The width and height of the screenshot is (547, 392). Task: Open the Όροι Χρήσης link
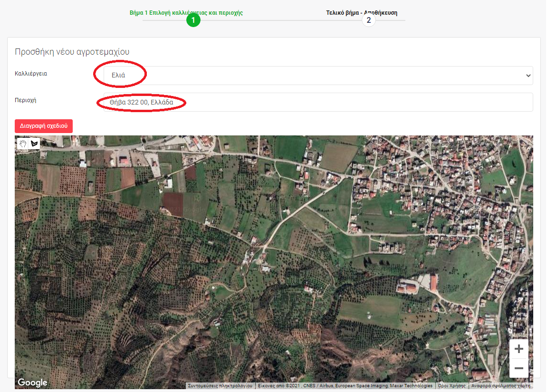451,386
